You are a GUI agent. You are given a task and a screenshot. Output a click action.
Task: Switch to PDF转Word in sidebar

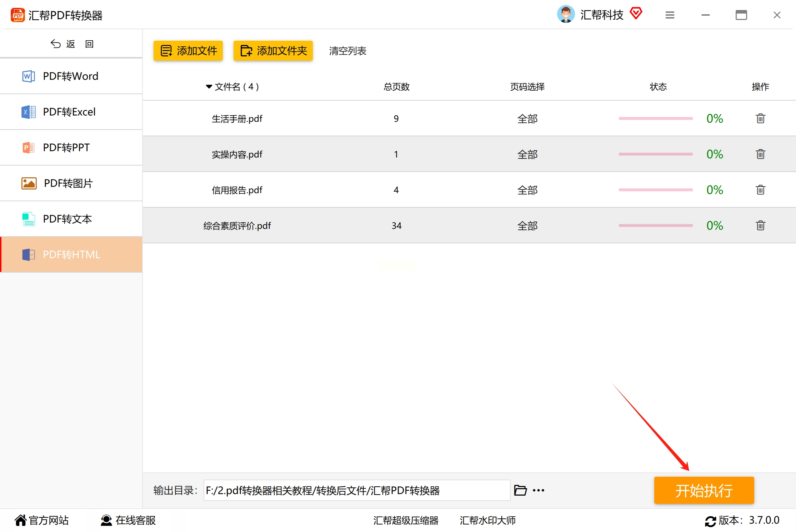(71, 76)
